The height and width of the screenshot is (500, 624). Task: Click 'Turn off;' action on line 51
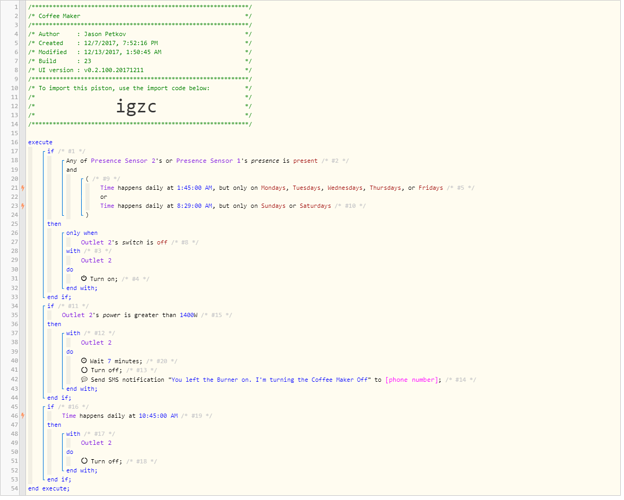click(x=106, y=461)
